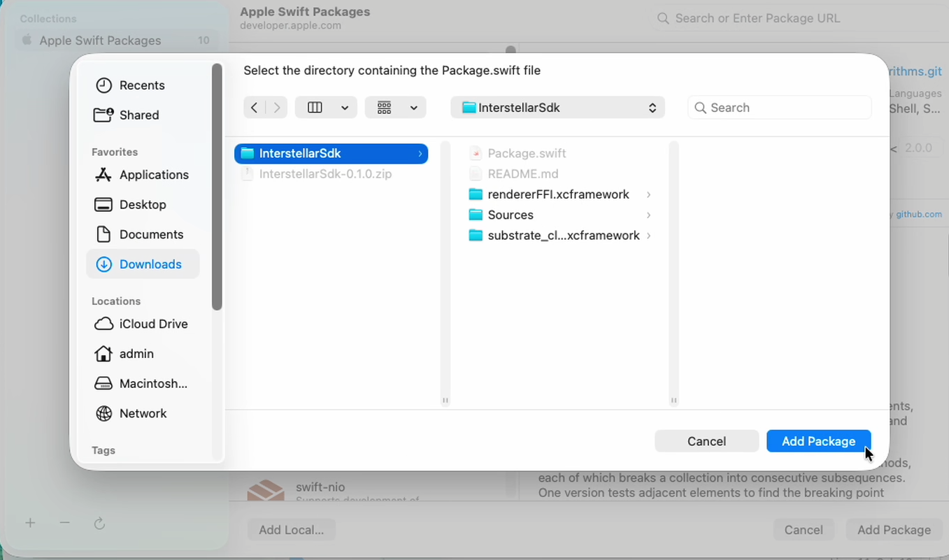Go to the Applications folder
Image resolution: width=949 pixels, height=560 pixels.
[x=142, y=175]
